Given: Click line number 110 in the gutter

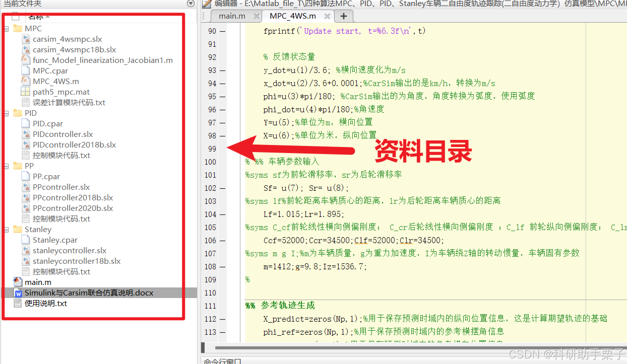Looking at the screenshot, I should pos(210,293).
